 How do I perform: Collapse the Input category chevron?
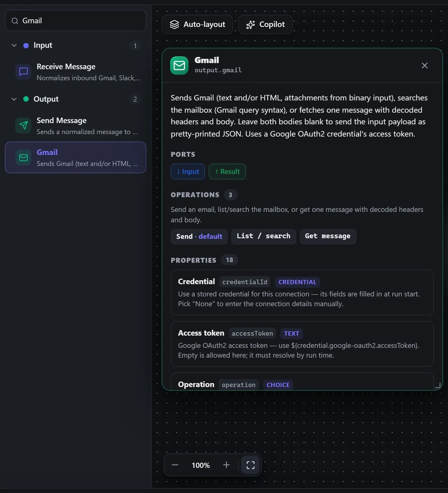(x=14, y=45)
